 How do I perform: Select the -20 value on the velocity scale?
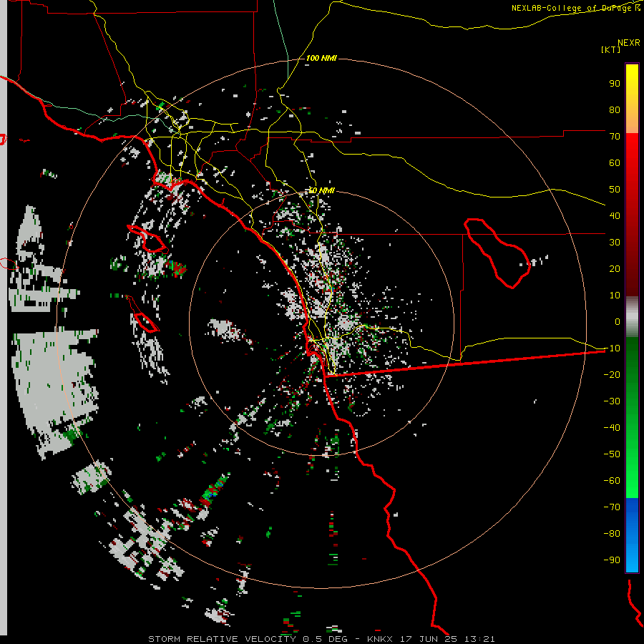point(612,375)
